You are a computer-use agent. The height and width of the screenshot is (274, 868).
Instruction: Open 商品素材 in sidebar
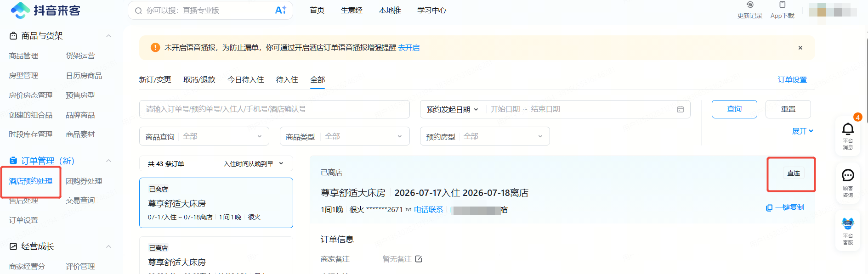[x=80, y=134]
